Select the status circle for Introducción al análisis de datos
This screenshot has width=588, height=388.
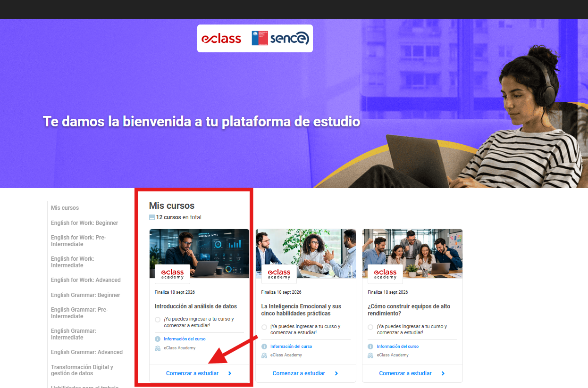[x=158, y=320]
